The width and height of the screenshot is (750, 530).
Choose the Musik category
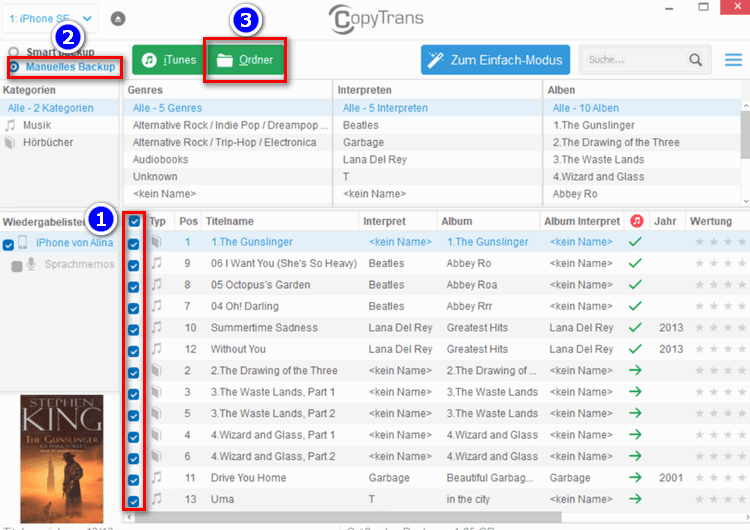(x=59, y=125)
